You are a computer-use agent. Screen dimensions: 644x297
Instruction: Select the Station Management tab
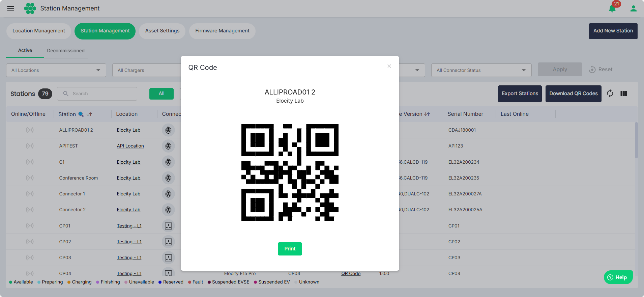coord(105,31)
